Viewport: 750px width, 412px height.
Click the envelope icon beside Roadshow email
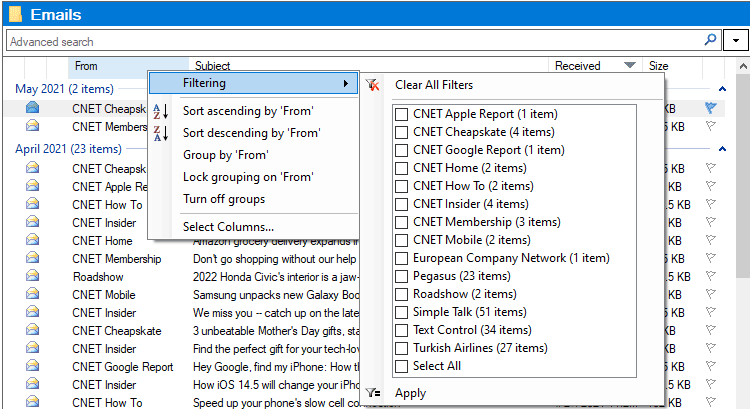(33, 277)
